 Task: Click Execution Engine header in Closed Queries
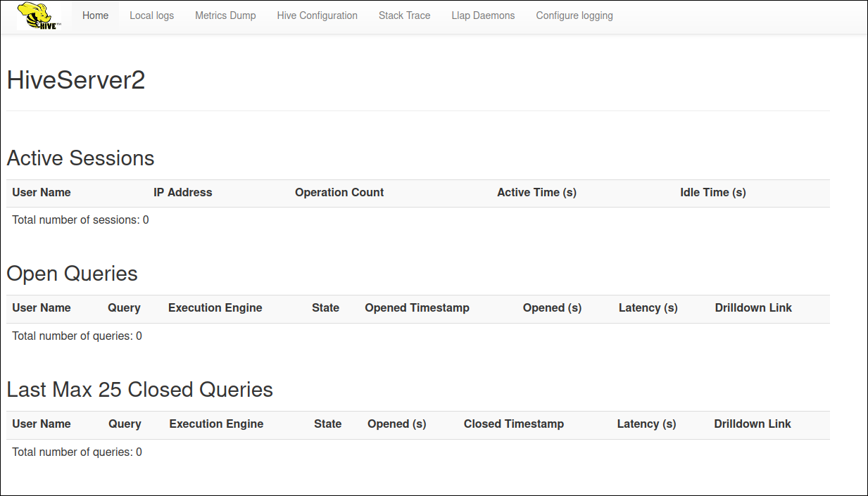tap(216, 424)
